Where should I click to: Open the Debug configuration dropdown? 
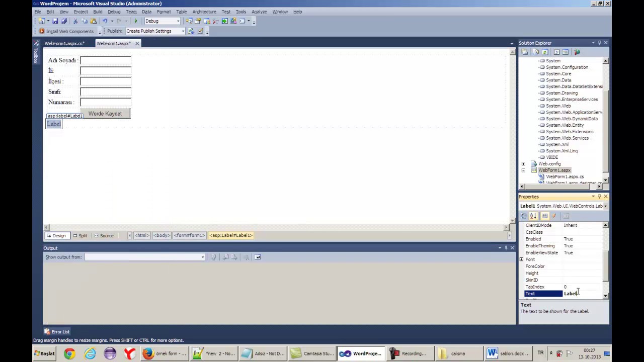(x=178, y=21)
